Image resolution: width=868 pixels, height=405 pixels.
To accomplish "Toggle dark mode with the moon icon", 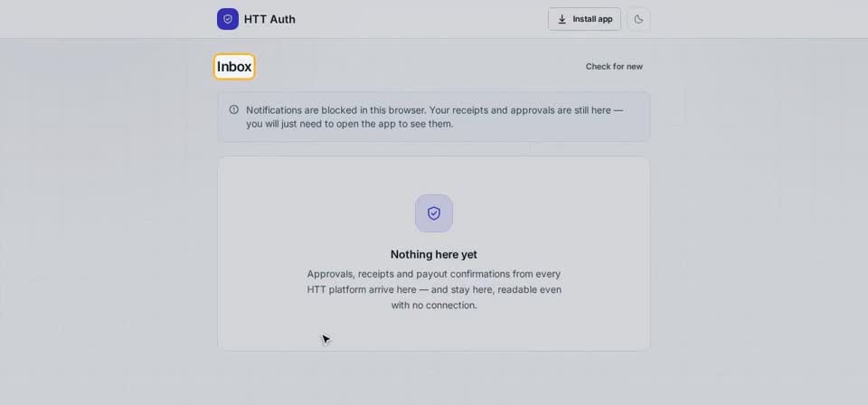I will click(x=638, y=19).
